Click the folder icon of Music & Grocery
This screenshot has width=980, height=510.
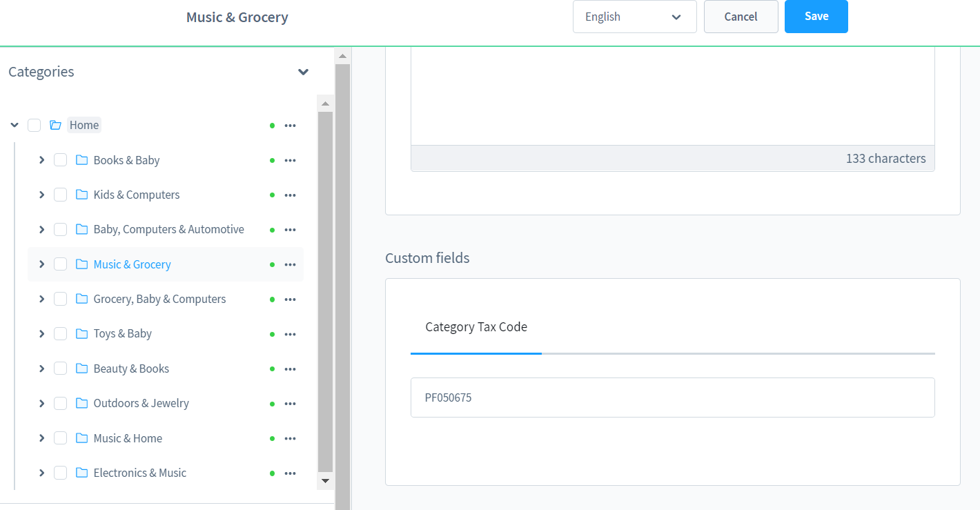tap(81, 264)
